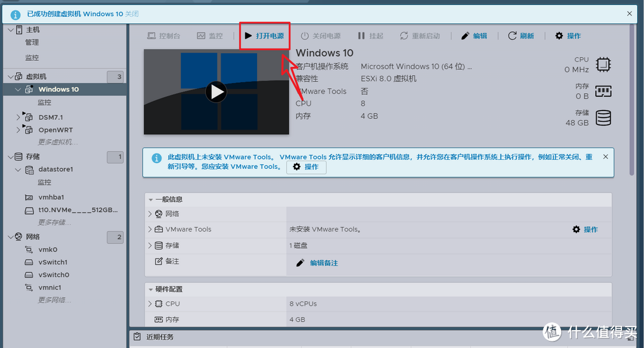
Task: Click the storage count badge 1
Action: point(115,157)
